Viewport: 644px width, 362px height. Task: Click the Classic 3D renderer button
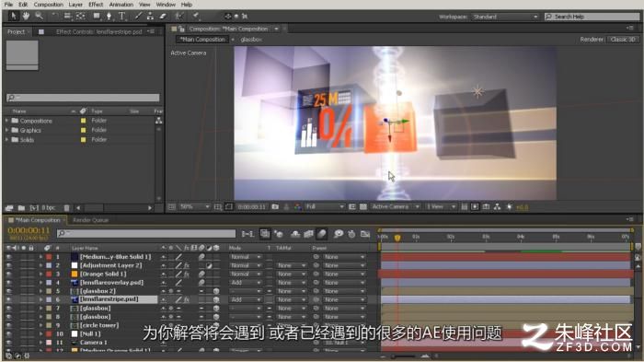pyautogui.click(x=623, y=39)
